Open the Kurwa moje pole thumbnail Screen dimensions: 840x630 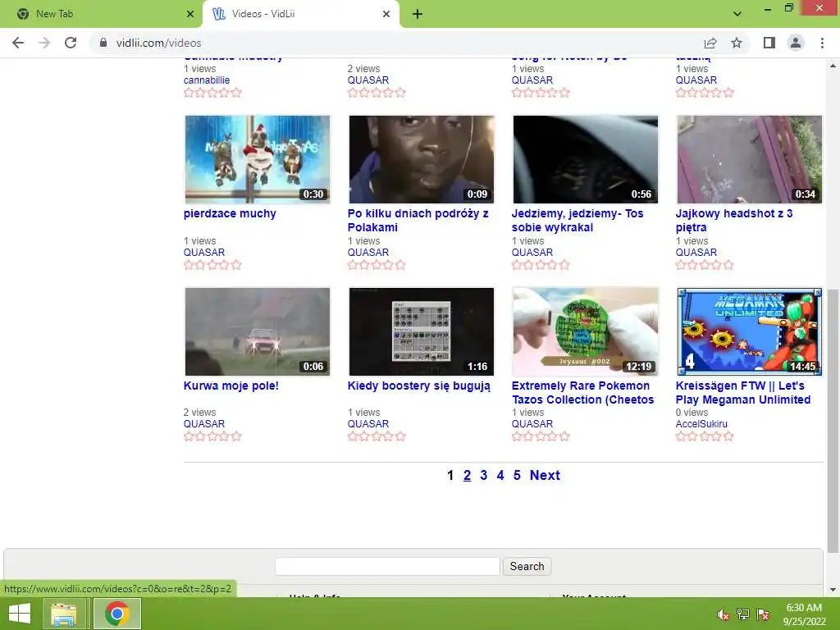(x=257, y=331)
